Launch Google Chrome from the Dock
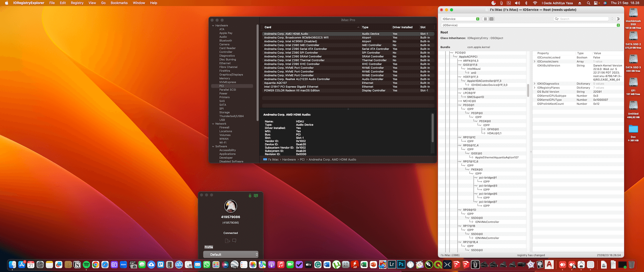The height and width of the screenshot is (272, 644). (96, 265)
